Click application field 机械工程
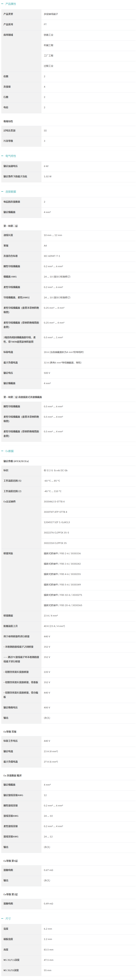 [x=48, y=45]
